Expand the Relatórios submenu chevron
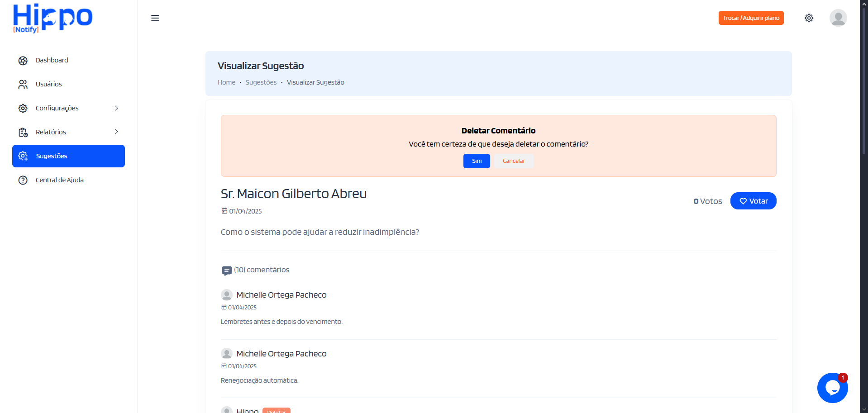The image size is (868, 413). tap(116, 132)
